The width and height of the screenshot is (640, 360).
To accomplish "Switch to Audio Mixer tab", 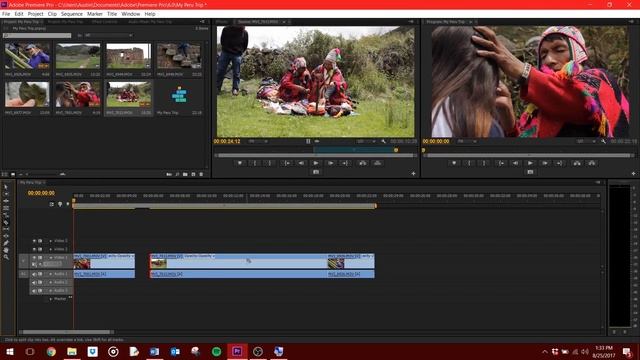I will (150, 22).
